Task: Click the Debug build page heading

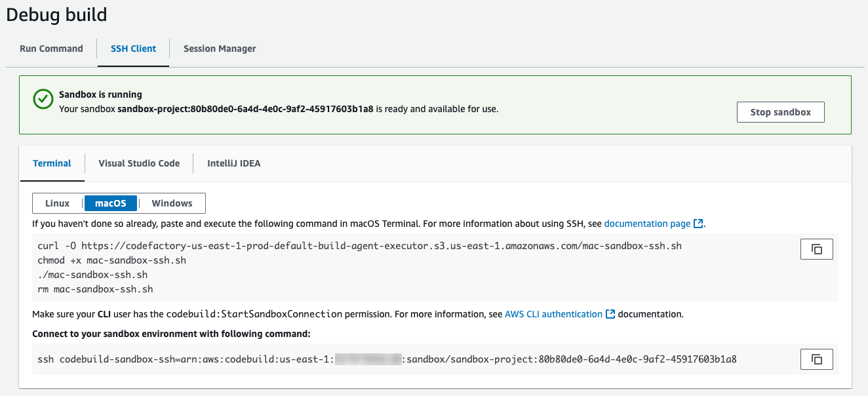Action: [56, 14]
